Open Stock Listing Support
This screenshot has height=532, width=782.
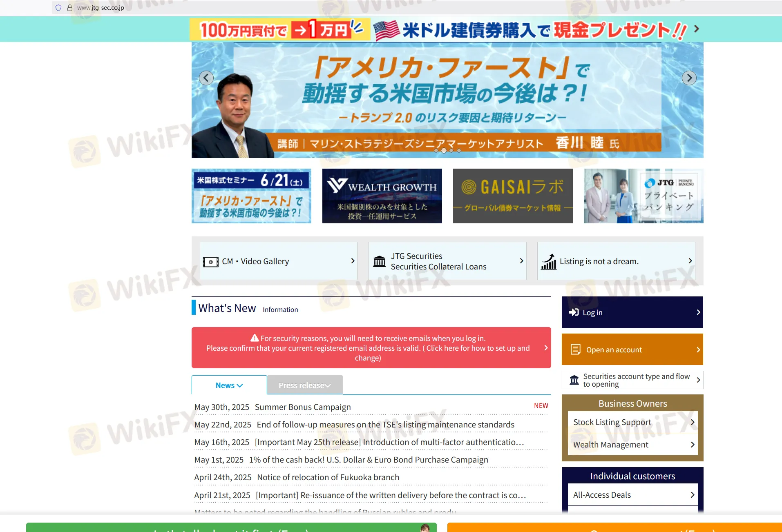632,422
